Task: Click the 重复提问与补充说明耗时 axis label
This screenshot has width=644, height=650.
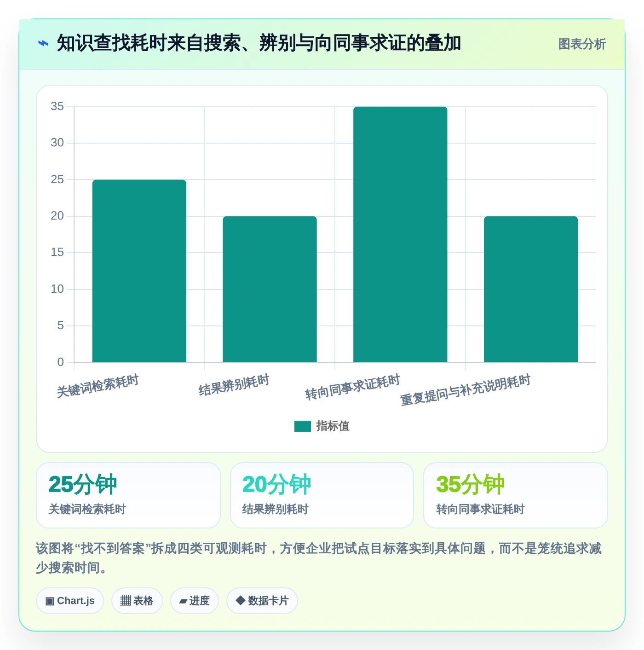Action: click(466, 390)
